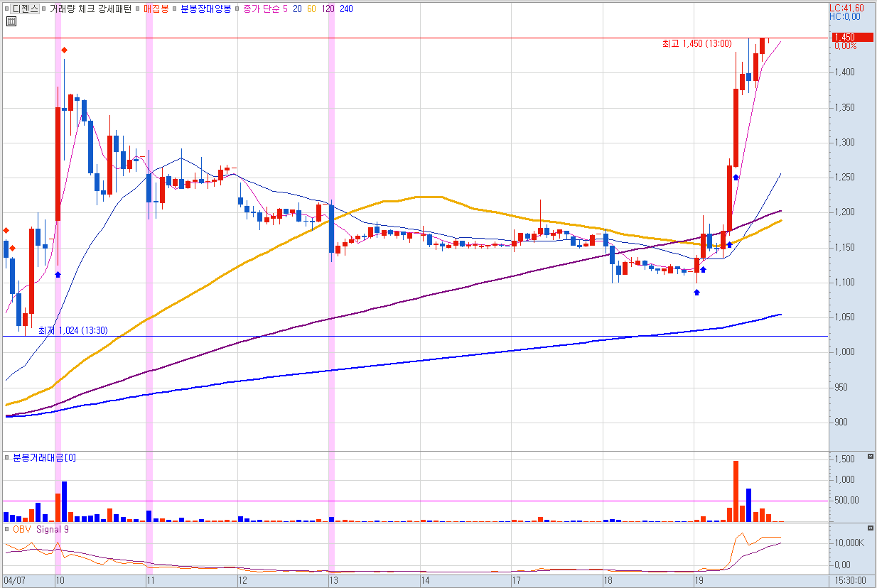The height and width of the screenshot is (588, 877).
Task: Click the blue up arrow near the 1,250 level
Action: click(x=736, y=177)
